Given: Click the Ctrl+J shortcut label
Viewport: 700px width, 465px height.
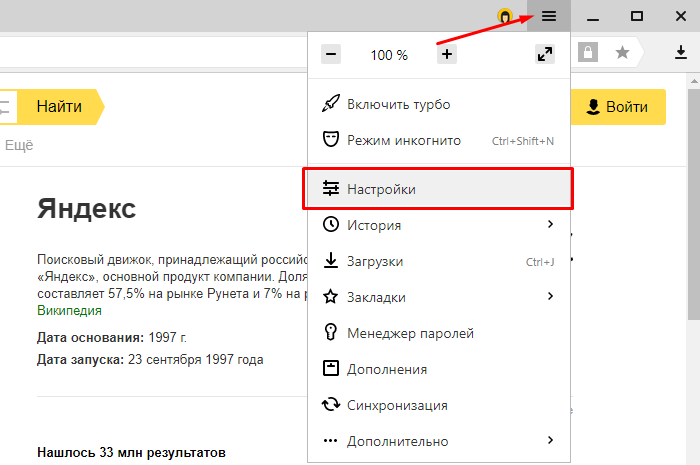Looking at the screenshot, I should click(x=540, y=262).
